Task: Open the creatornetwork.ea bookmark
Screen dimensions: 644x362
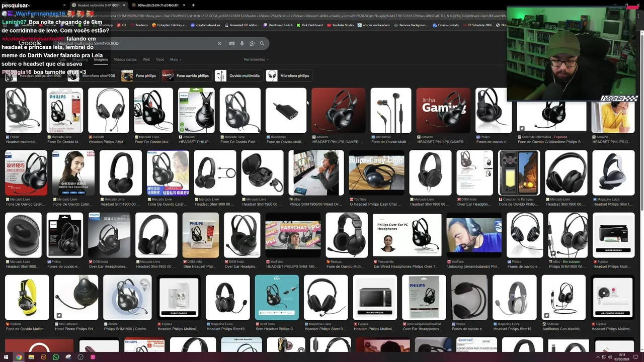Action: tap(206, 25)
